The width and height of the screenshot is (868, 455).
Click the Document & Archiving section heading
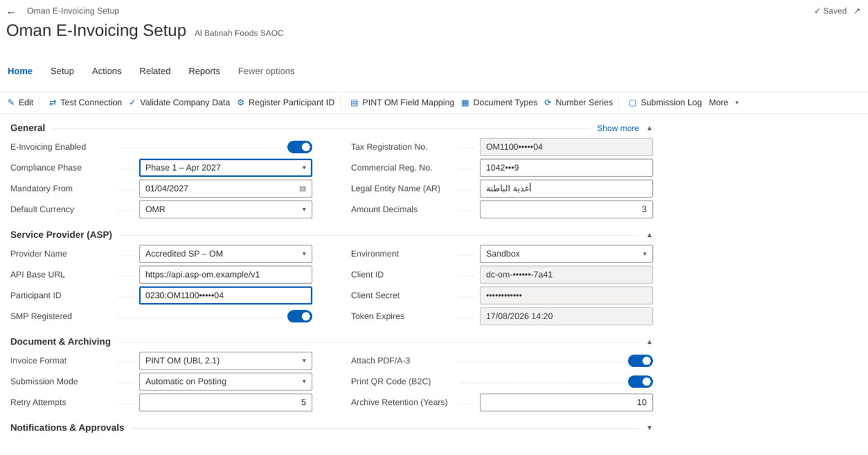coord(61,342)
